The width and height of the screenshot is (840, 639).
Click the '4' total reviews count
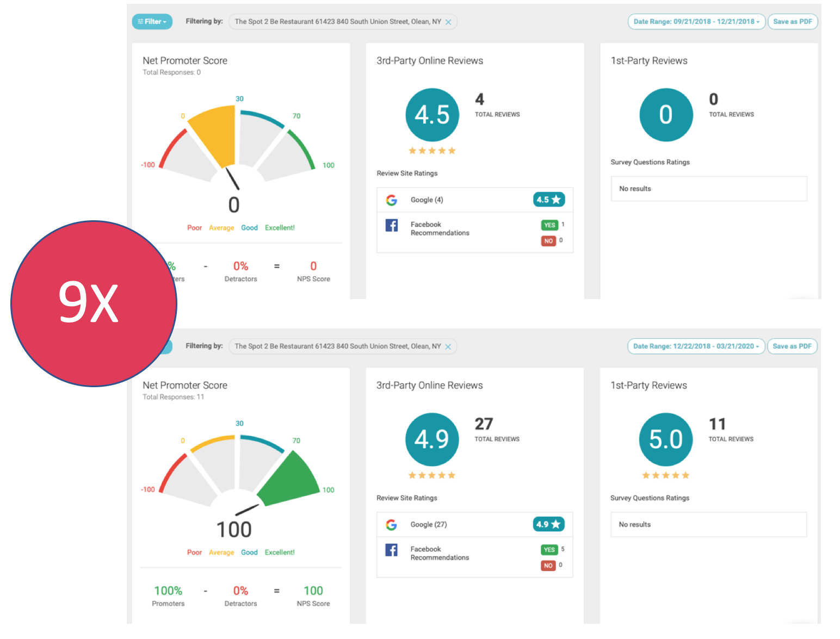tap(480, 99)
